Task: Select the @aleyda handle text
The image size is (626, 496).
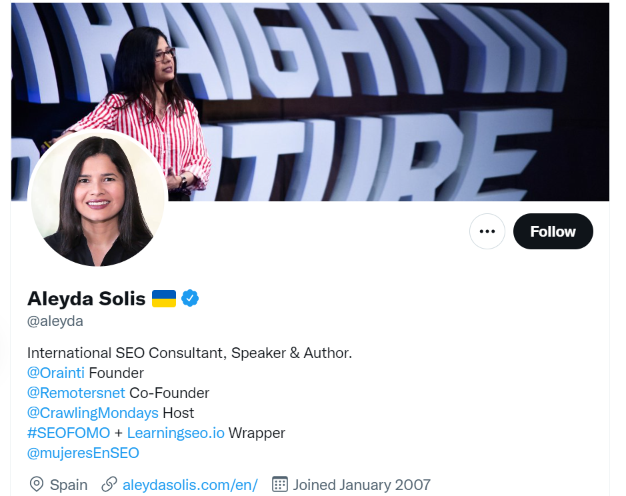Action: (55, 321)
